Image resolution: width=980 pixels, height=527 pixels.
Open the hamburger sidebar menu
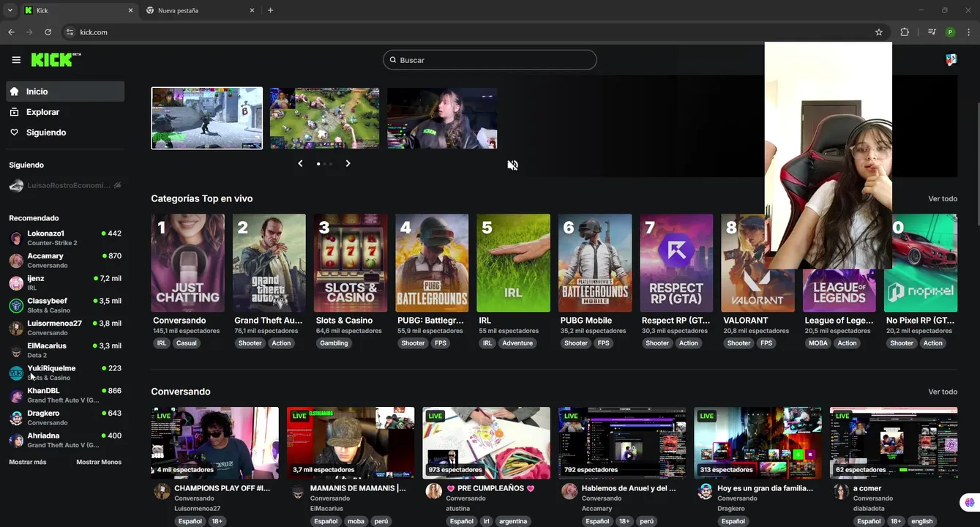point(16,60)
